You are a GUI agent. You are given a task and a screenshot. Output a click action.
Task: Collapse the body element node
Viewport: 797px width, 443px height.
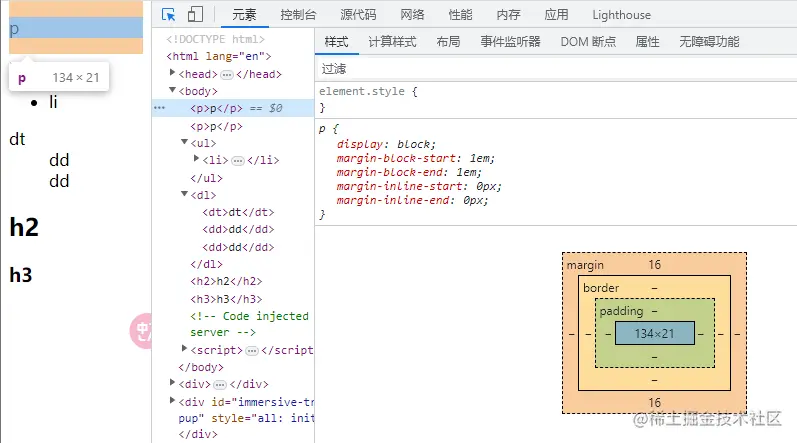click(172, 90)
